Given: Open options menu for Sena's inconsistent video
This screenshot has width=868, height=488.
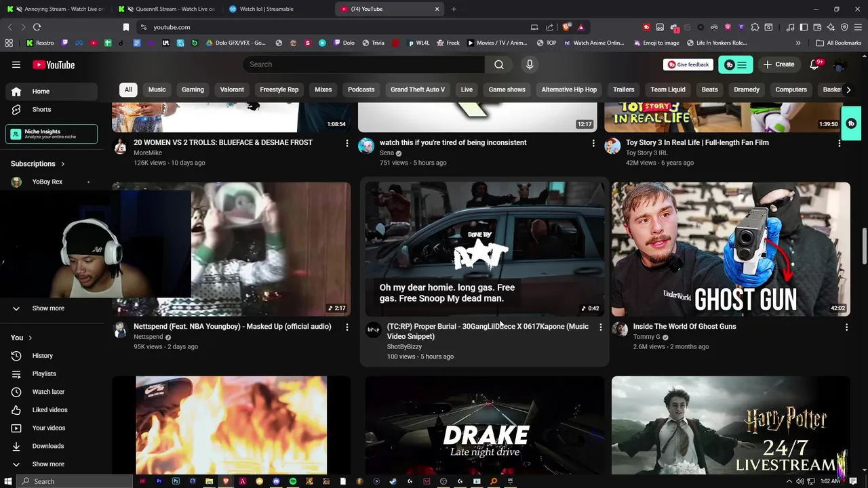Looking at the screenshot, I should 593,143.
